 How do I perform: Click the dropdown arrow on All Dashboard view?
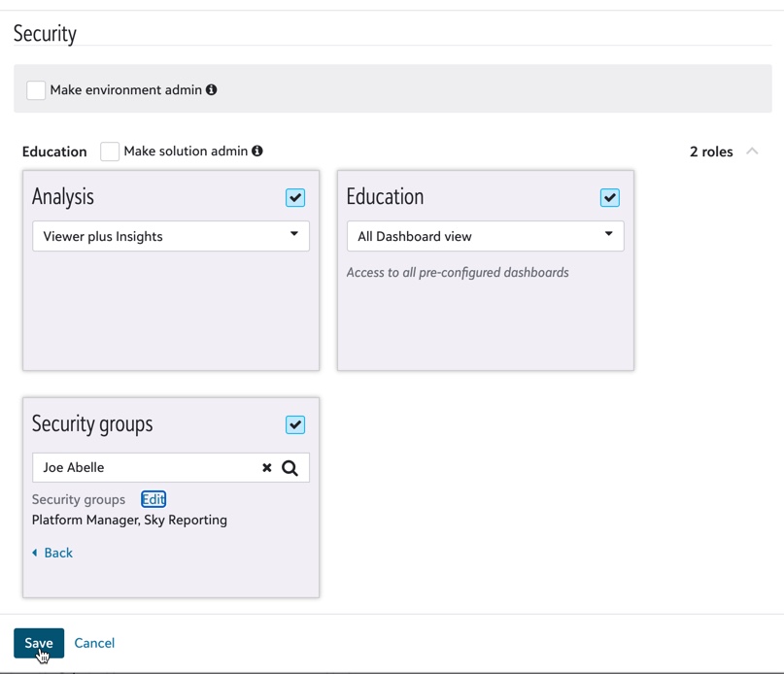click(611, 235)
